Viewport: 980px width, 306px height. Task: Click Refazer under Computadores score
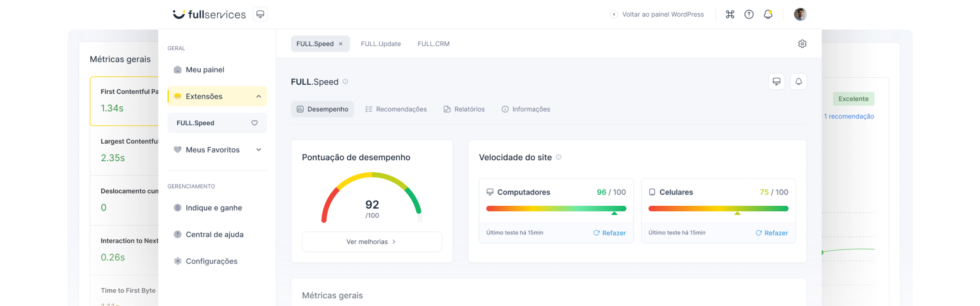[x=609, y=233]
